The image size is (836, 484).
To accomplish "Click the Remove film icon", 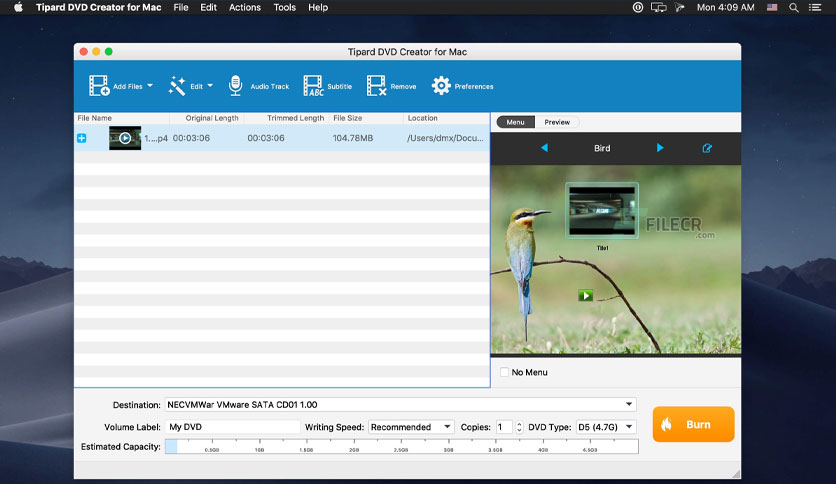I will point(376,85).
